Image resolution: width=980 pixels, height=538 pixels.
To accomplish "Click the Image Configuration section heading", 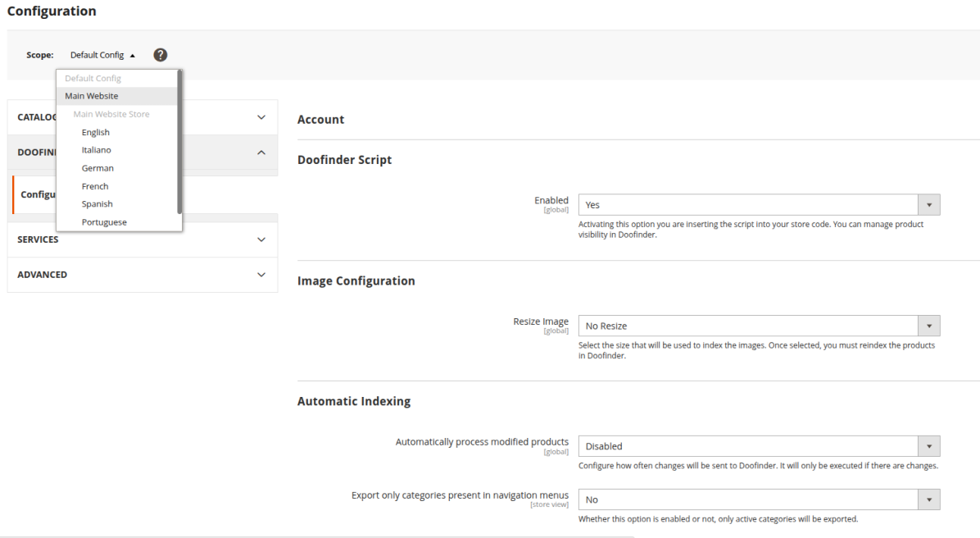I will (x=356, y=280).
